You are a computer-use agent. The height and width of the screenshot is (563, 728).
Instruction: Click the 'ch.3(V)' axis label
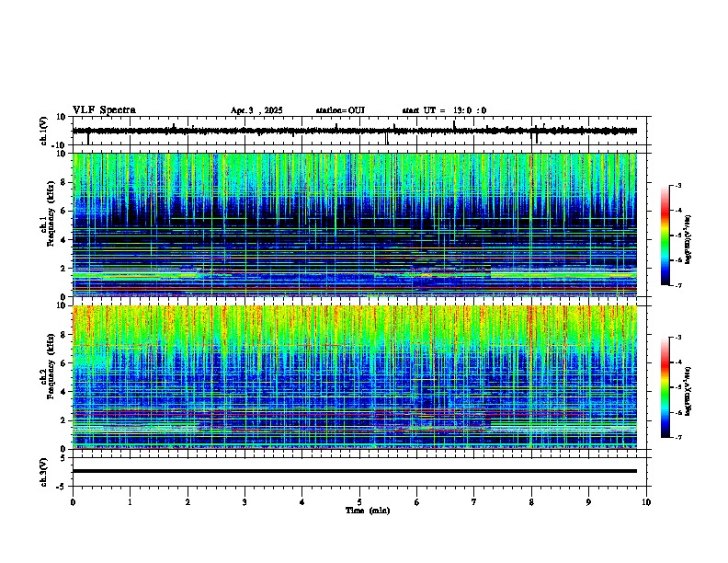pos(44,472)
